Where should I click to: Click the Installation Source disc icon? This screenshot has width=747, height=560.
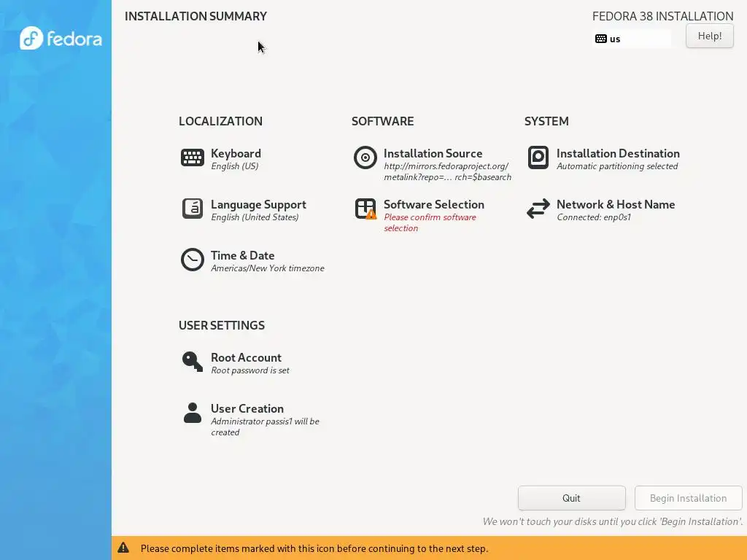coord(365,157)
